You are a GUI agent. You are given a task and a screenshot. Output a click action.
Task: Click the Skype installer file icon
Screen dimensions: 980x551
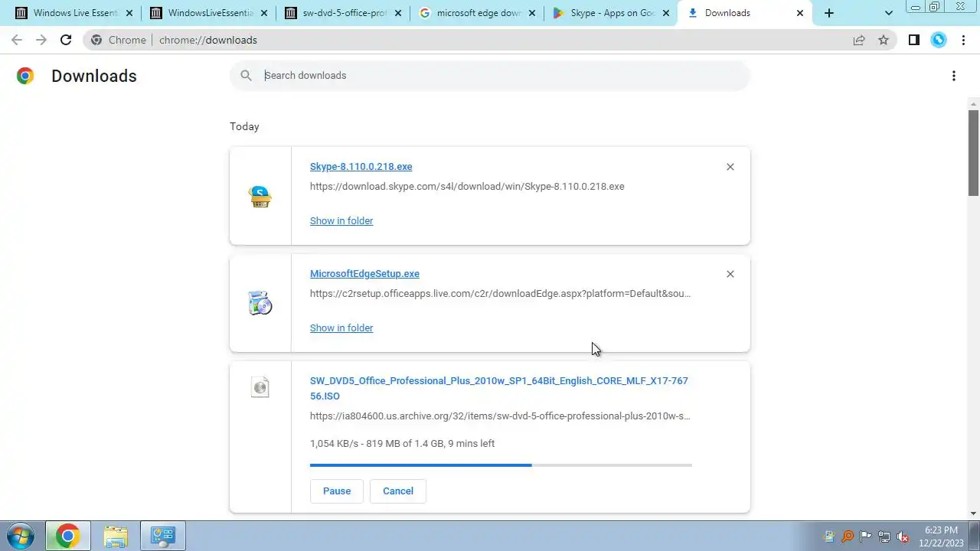(x=260, y=197)
